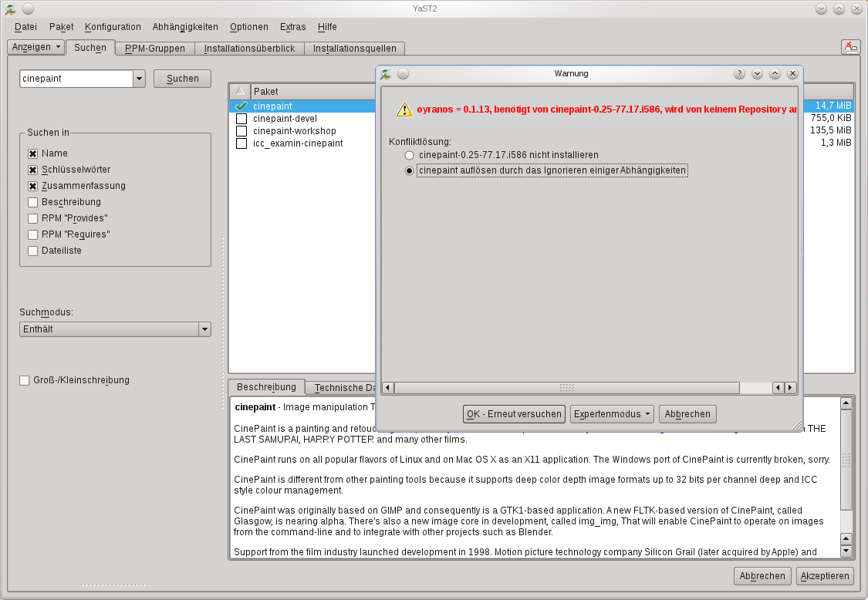The width and height of the screenshot is (868, 600).
Task: Open the Extras menu
Action: [x=293, y=26]
